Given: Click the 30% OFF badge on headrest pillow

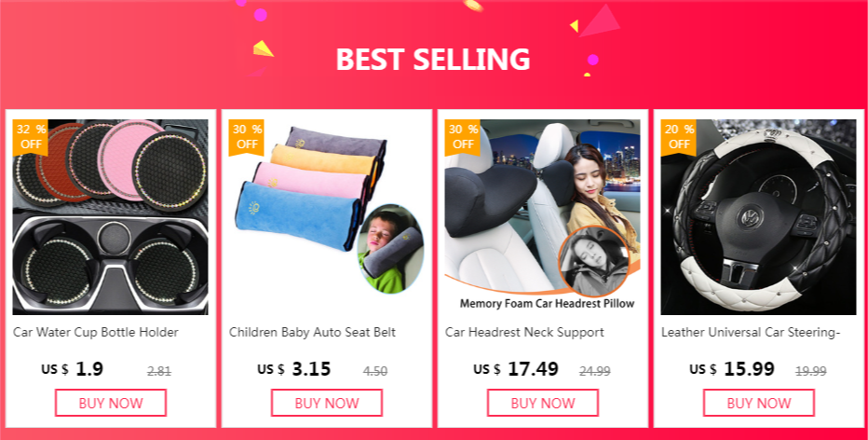Looking at the screenshot, I should pyautogui.click(x=463, y=137).
